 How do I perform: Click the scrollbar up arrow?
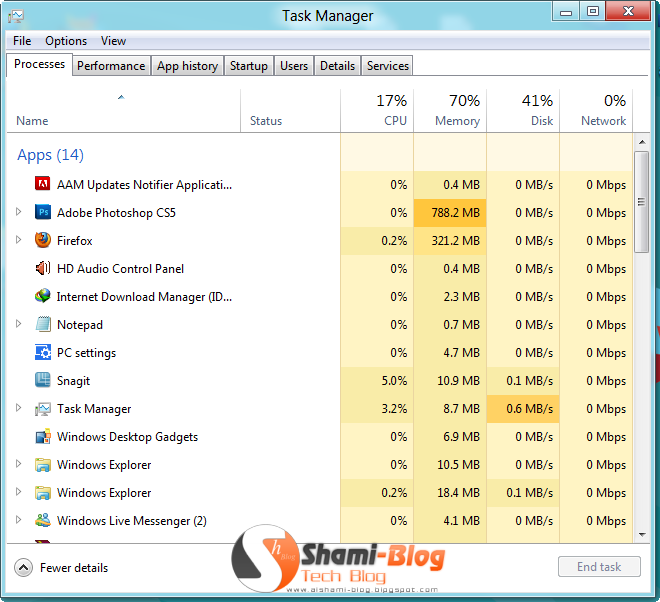642,142
